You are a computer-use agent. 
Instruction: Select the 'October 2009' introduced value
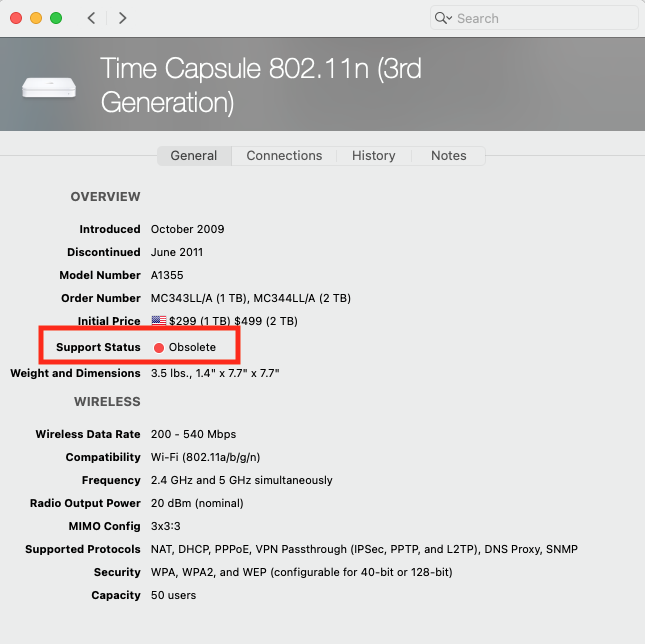[x=188, y=229]
